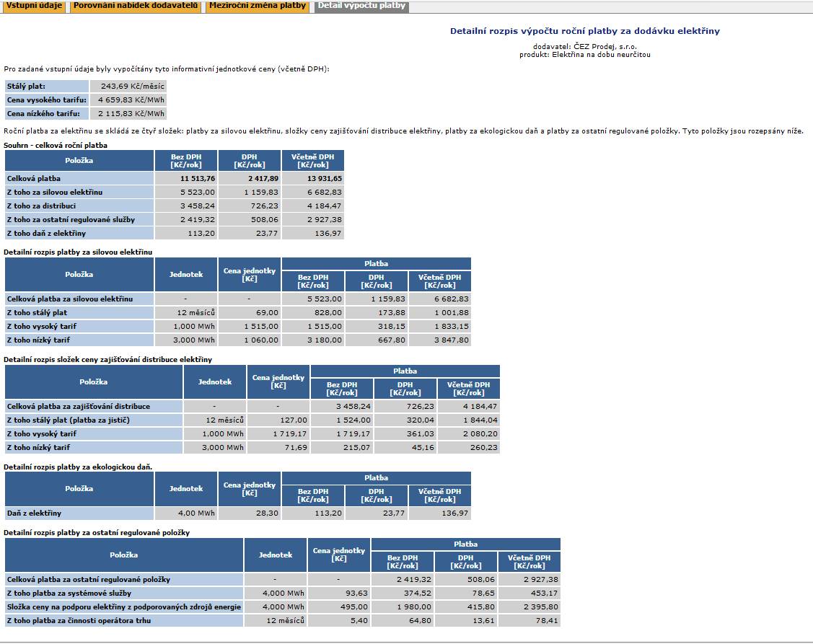
Task: Open the Vstupní údaje tab
Action: point(34,6)
